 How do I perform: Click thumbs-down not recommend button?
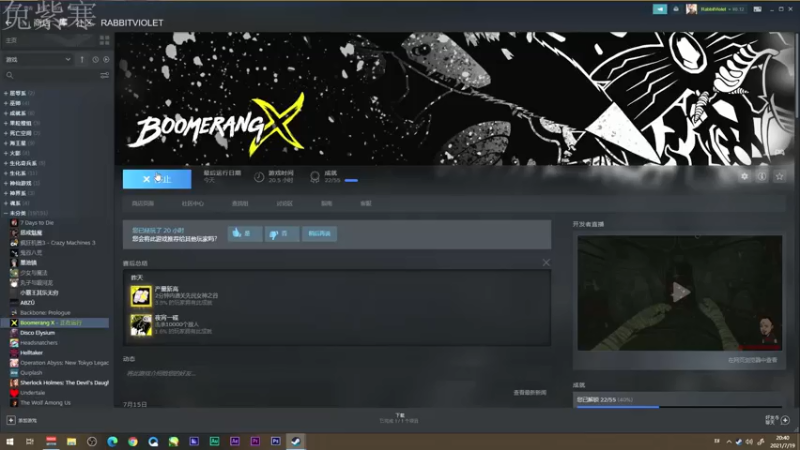click(x=282, y=234)
